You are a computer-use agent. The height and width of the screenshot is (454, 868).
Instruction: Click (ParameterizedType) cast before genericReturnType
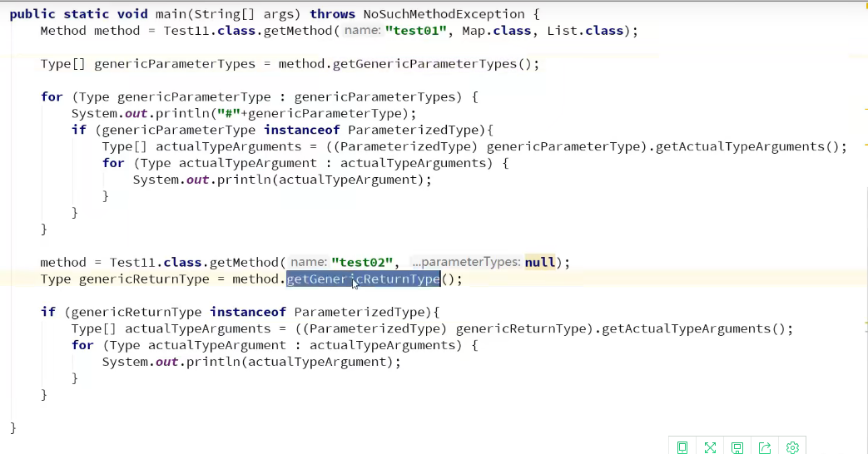[374, 328]
